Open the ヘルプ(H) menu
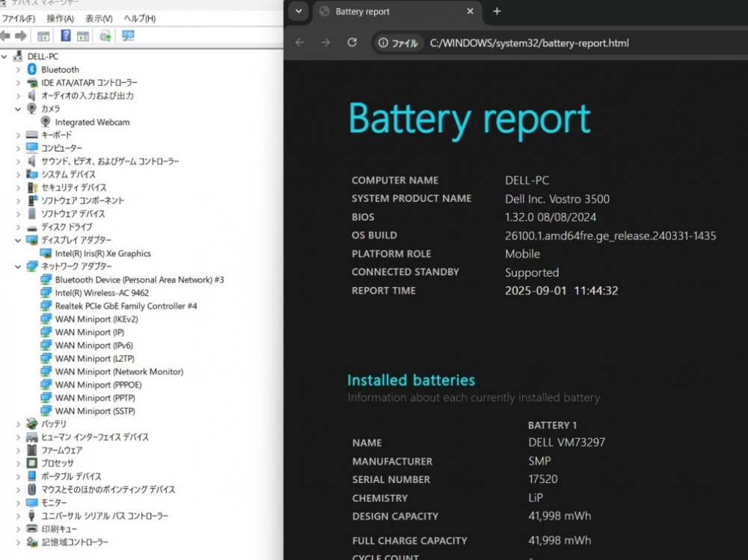Screen dimensions: 748x560 pyautogui.click(x=139, y=19)
